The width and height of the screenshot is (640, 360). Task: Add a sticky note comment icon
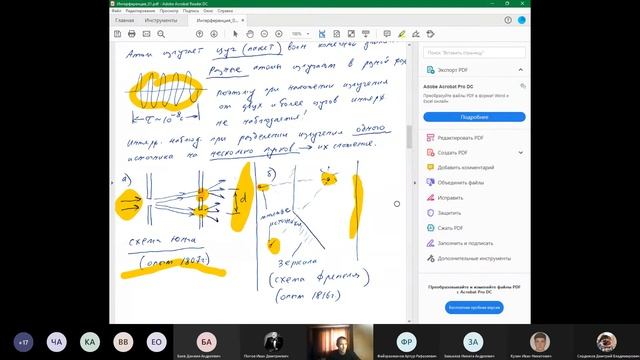click(387, 34)
